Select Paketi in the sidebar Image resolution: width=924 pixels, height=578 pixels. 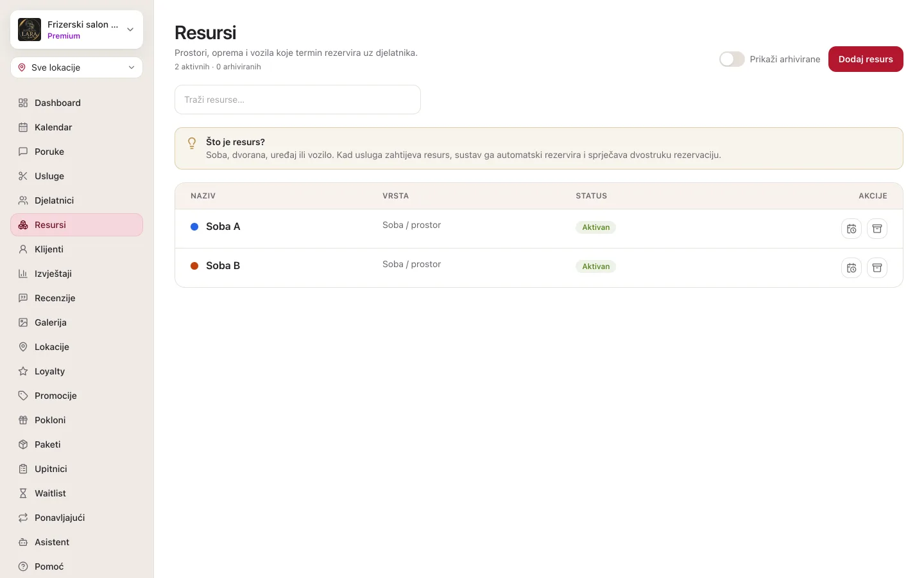(76, 444)
